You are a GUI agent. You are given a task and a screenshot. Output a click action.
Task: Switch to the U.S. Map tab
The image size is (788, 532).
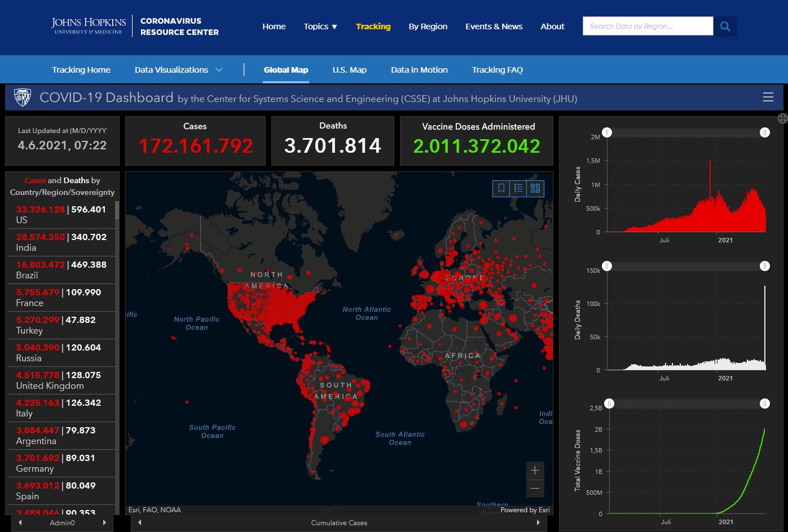click(x=350, y=70)
